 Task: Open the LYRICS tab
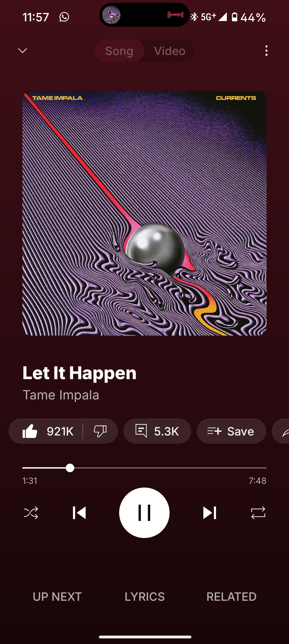(144, 597)
